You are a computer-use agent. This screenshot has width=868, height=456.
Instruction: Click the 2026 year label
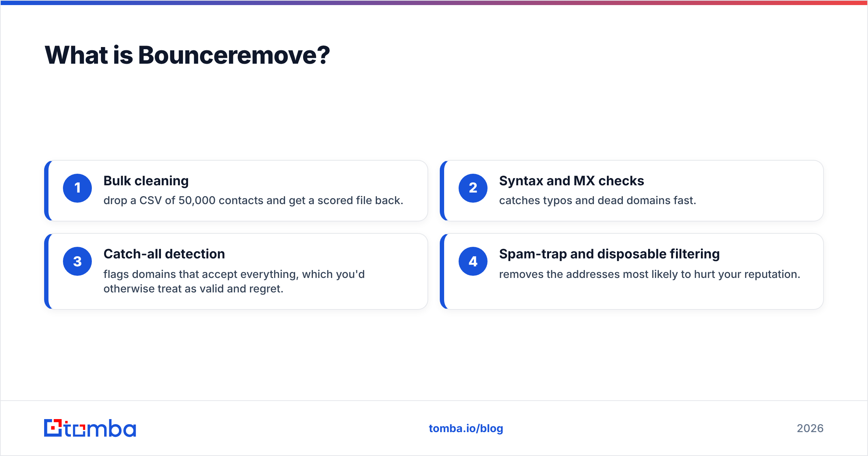(810, 428)
